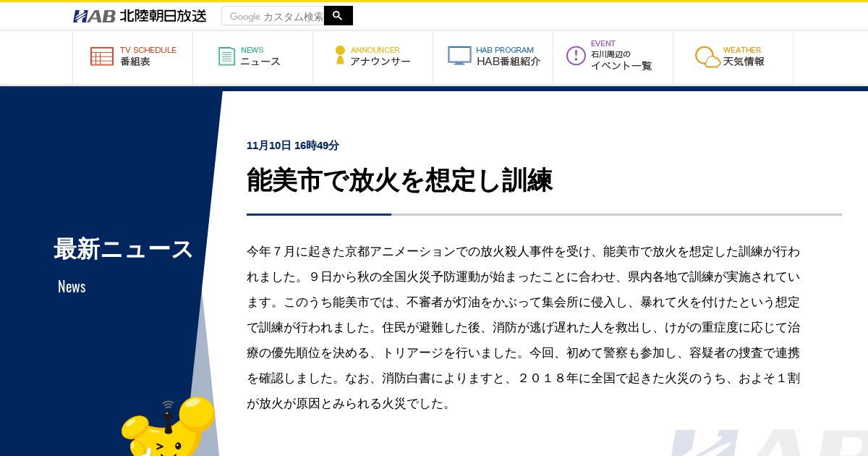This screenshot has height=456, width=868.
Task: Click the weather cloud icon
Action: click(x=707, y=57)
